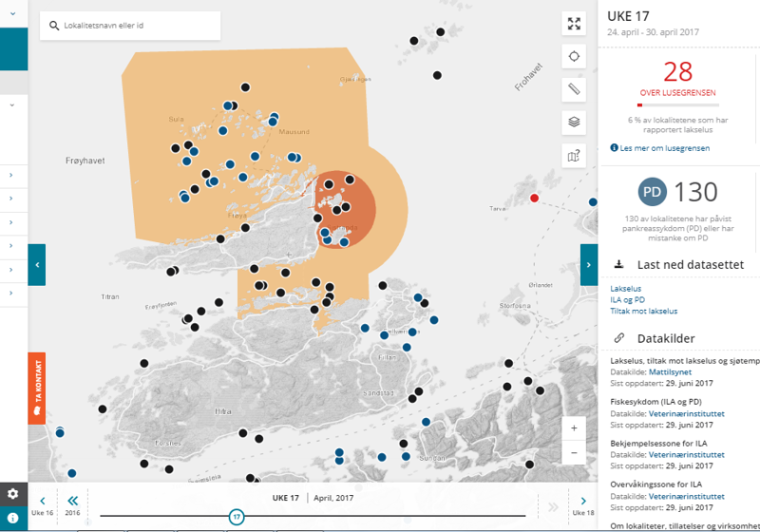Open the map layers icon
760x532 pixels.
point(574,122)
